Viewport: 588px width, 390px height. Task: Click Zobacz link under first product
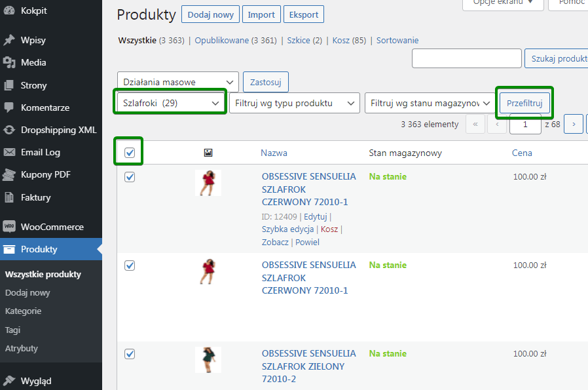[x=275, y=242]
